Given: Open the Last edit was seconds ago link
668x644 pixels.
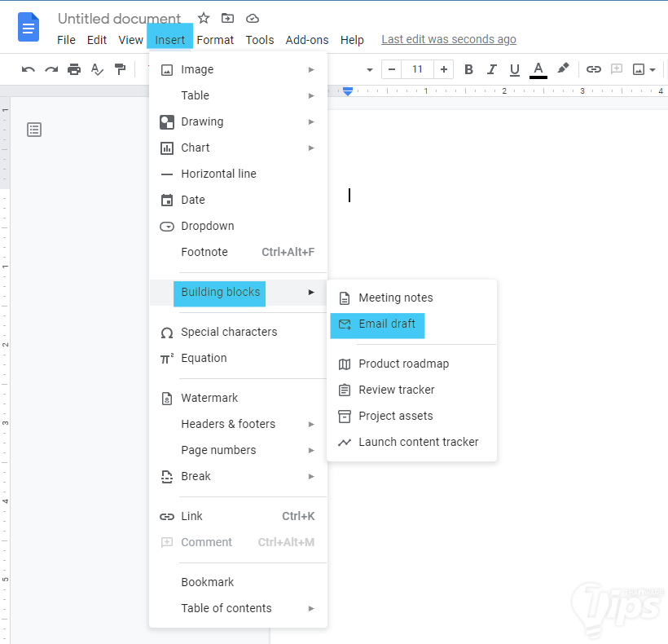Looking at the screenshot, I should pyautogui.click(x=449, y=39).
